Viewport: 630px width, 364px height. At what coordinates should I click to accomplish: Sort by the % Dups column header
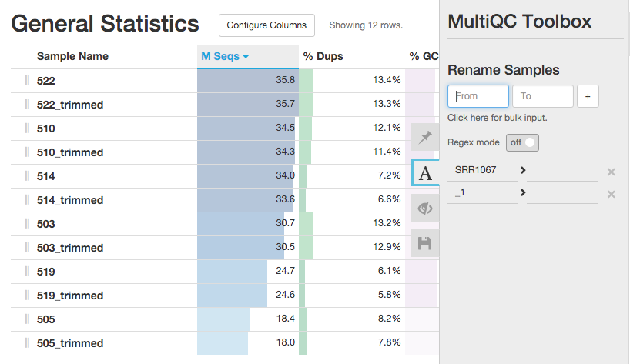point(323,56)
